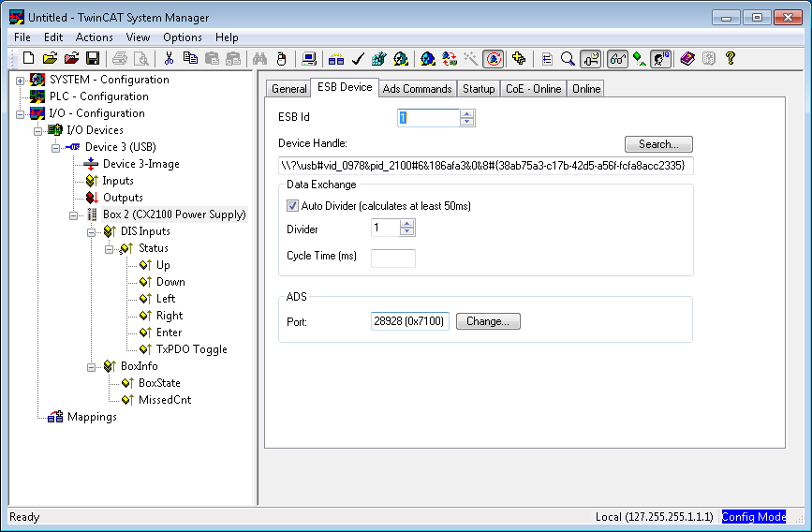
Task: Click the Search... button
Action: [658, 144]
